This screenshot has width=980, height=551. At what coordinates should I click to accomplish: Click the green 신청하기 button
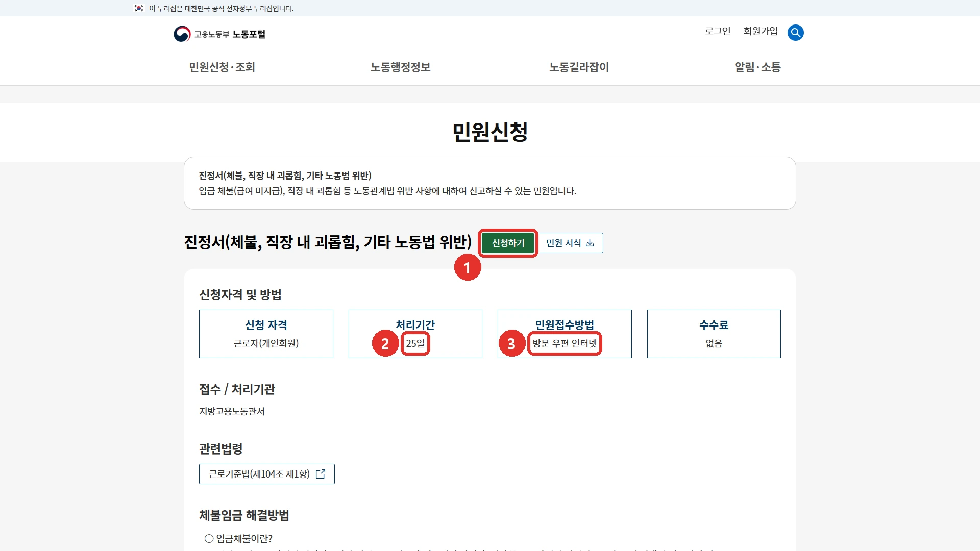508,243
